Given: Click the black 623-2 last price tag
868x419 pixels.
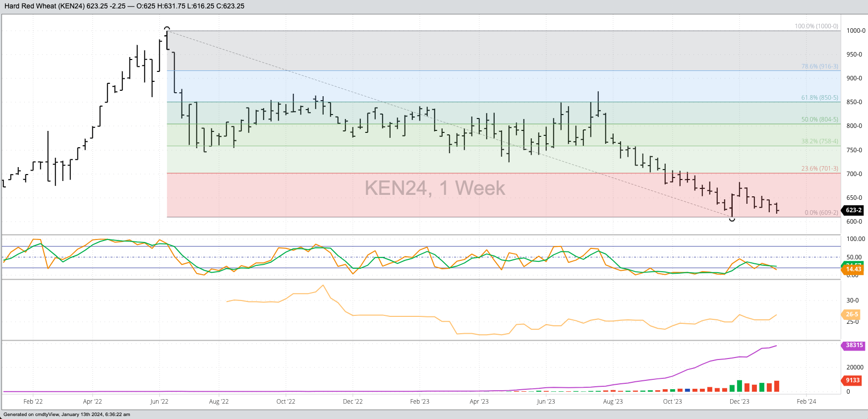Looking at the screenshot, I should click(x=853, y=210).
